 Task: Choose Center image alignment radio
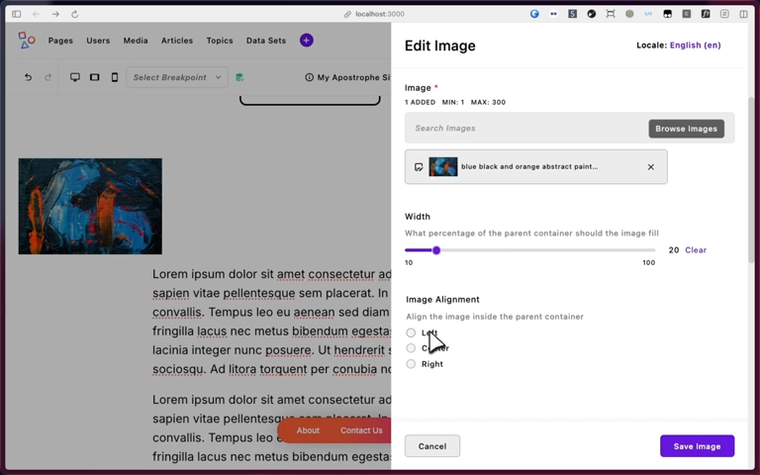[411, 348]
